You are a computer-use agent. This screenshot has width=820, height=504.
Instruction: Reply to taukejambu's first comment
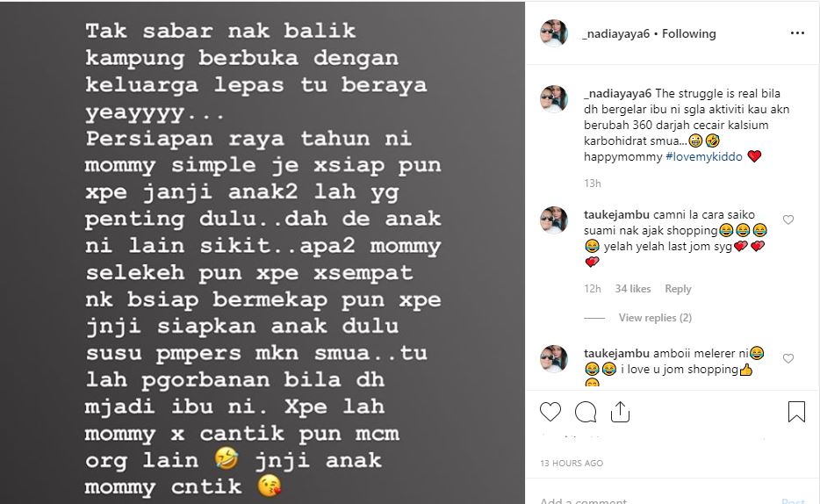678,289
